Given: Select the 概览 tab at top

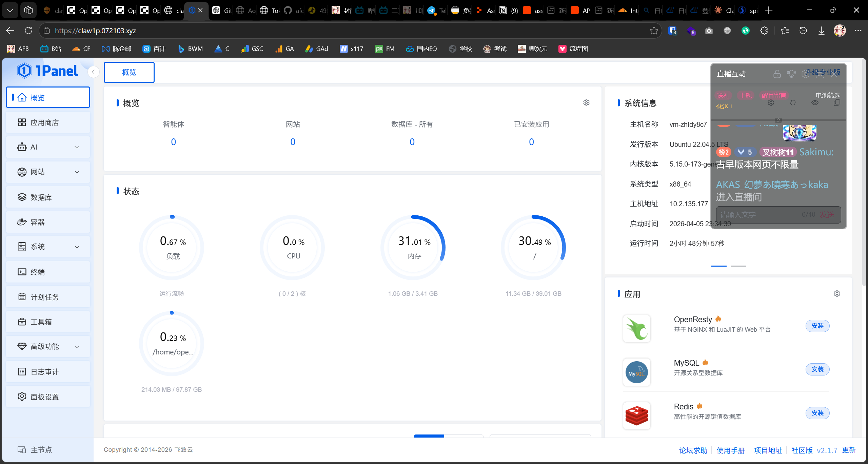Looking at the screenshot, I should coord(129,72).
